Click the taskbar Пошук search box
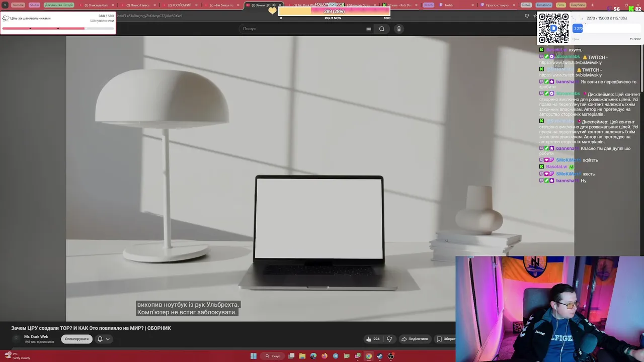Screen dimensions: 644x362 click(273, 356)
